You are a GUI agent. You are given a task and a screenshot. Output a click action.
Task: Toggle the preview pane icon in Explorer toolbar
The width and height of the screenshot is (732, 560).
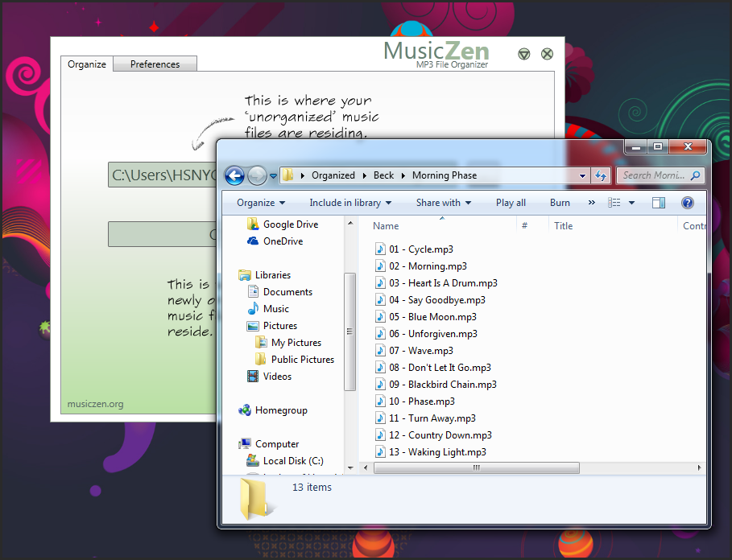[x=659, y=203]
